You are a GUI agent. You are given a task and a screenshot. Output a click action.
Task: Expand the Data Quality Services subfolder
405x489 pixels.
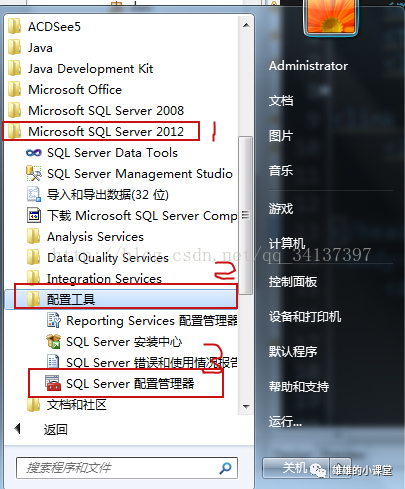click(x=108, y=257)
